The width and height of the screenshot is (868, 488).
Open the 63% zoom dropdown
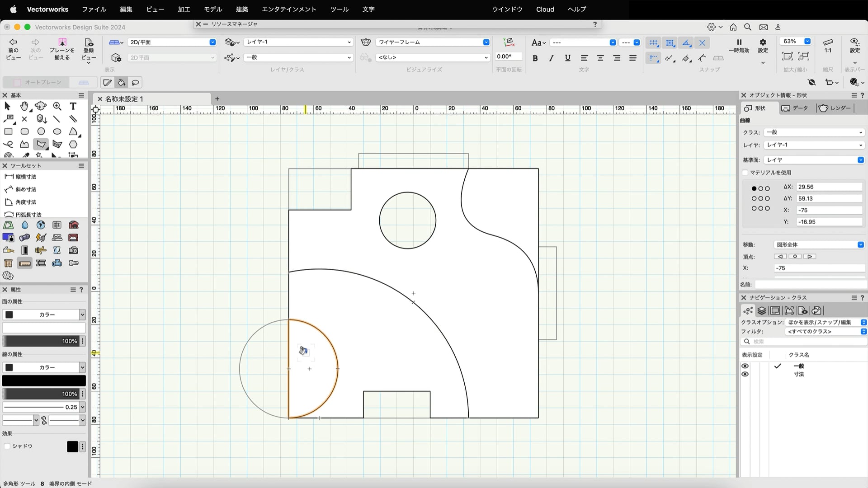(796, 41)
